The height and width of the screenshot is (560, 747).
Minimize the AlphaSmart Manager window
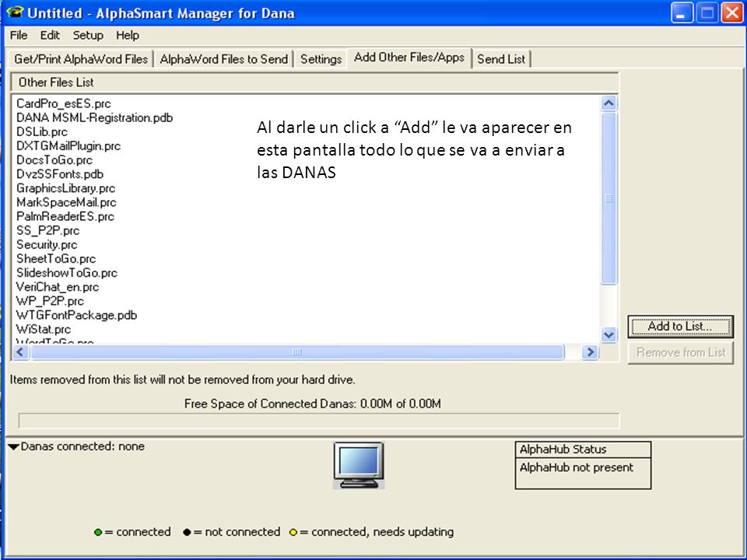682,13
